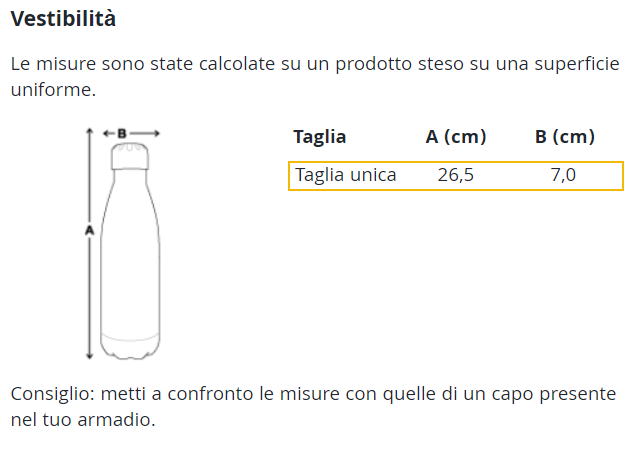Click the 7,0 measurement value
This screenshot has height=457, width=641.
(563, 176)
